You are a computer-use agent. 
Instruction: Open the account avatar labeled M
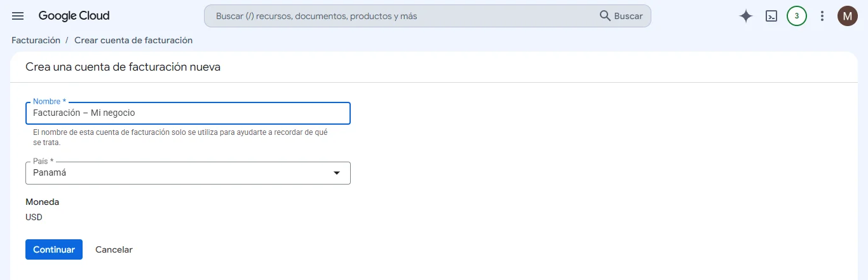[x=848, y=16]
